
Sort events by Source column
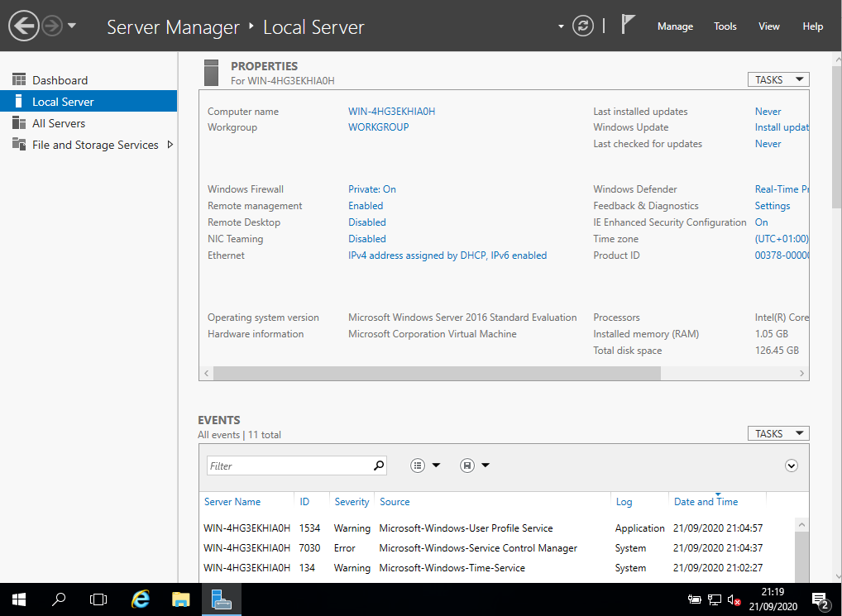point(395,502)
